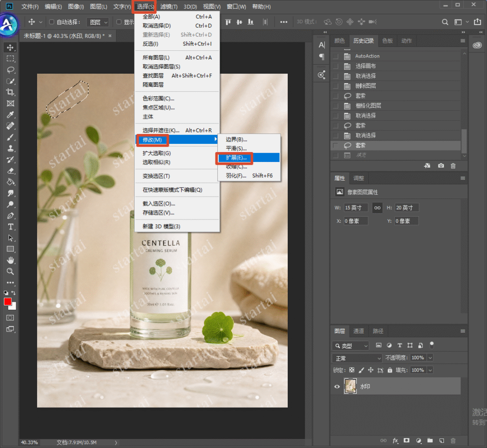Open Creative Cloud Libraries panel icon
Screen dimensions: 487x448
(x=477, y=46)
